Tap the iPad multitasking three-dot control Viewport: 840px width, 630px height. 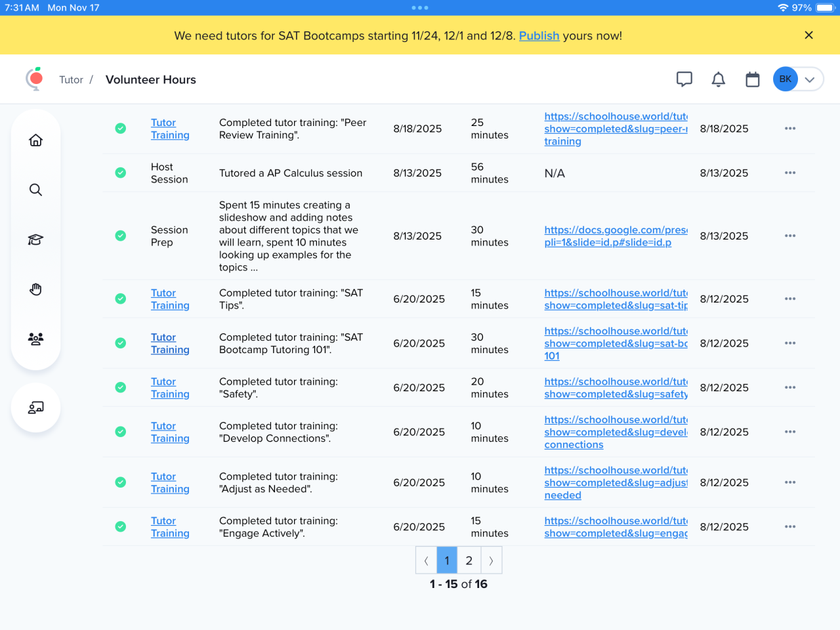coord(420,8)
